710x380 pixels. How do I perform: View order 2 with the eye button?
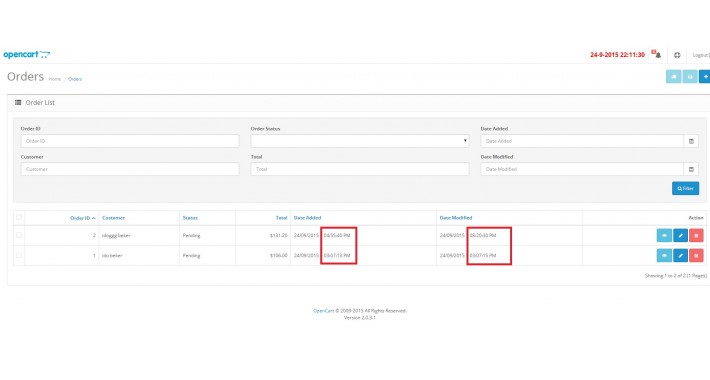(664, 236)
